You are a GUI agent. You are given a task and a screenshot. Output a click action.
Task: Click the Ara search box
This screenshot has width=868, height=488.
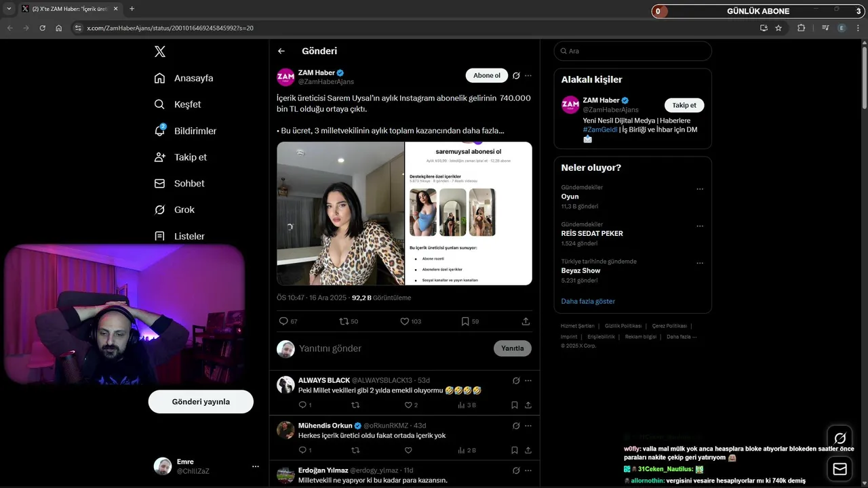633,51
